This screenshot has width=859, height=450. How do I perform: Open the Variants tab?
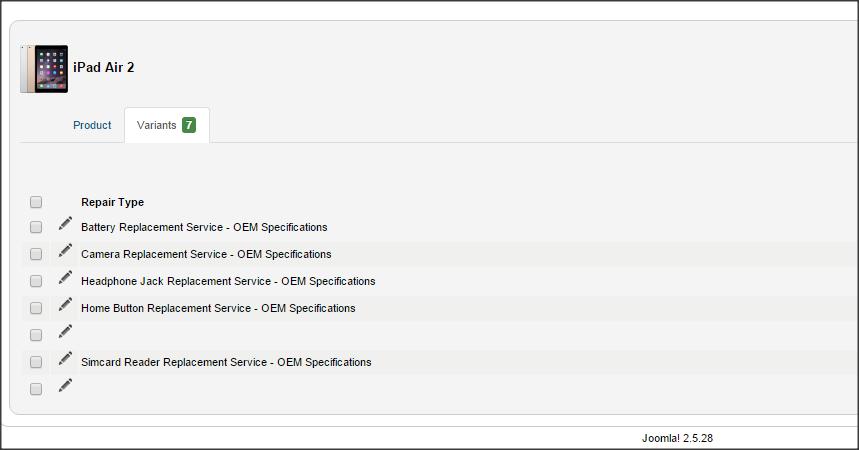(x=167, y=126)
